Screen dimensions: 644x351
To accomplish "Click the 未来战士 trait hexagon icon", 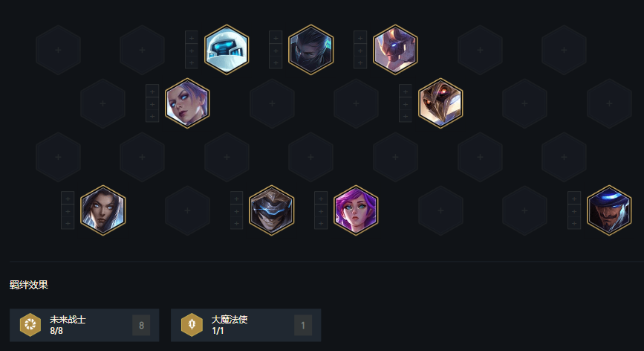I will coord(30,325).
